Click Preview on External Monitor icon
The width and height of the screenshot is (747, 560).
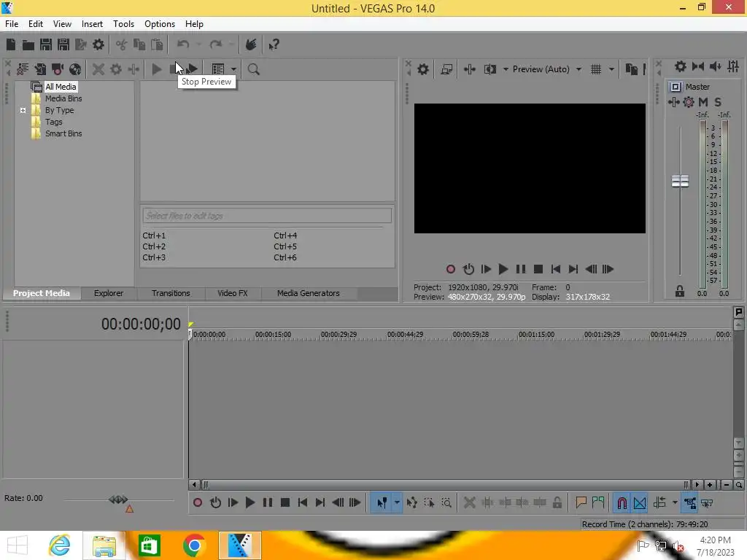coord(446,69)
